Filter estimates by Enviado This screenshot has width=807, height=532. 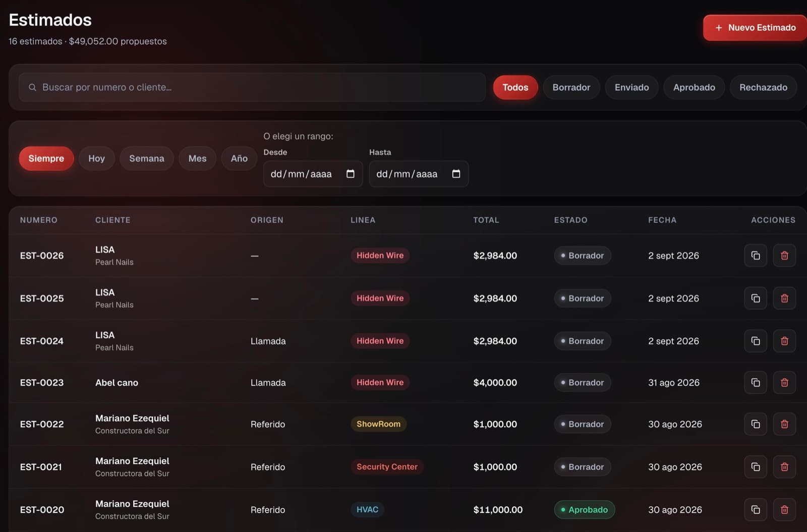(x=631, y=87)
